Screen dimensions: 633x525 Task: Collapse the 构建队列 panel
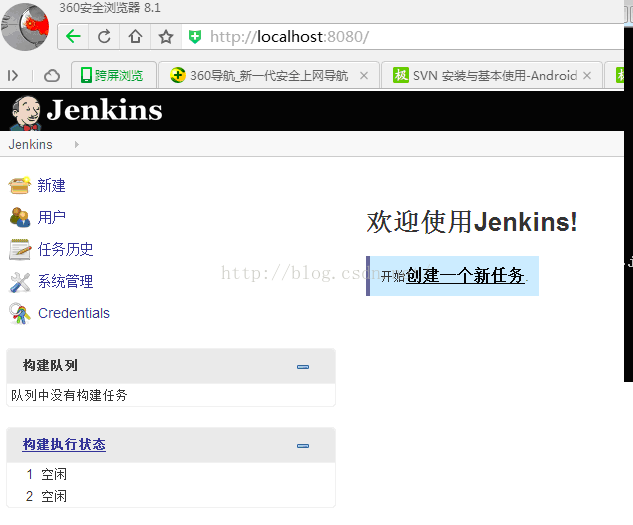(303, 367)
